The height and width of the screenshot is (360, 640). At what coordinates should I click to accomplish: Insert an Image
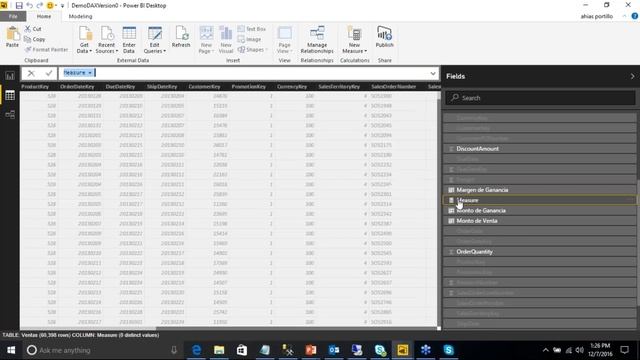coord(249,39)
